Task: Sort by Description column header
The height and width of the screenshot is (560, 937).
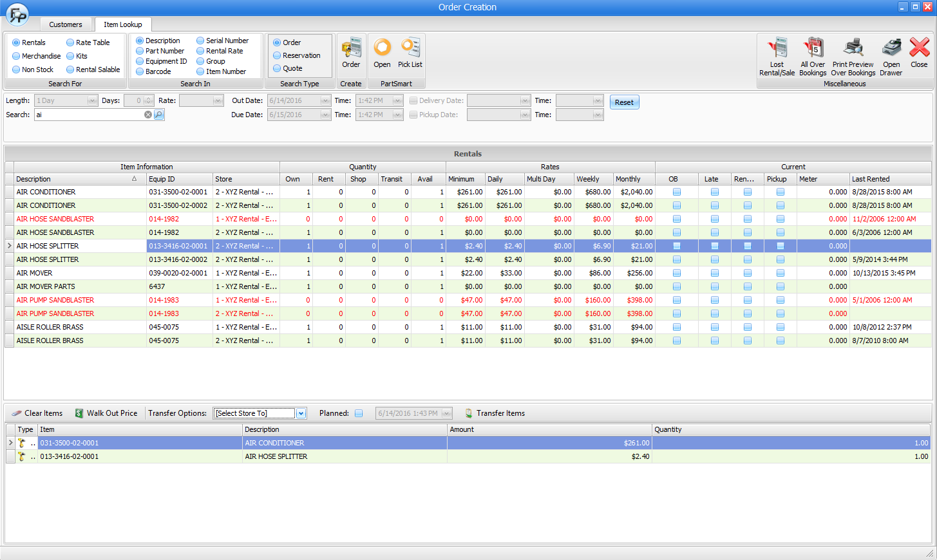Action: (x=80, y=179)
